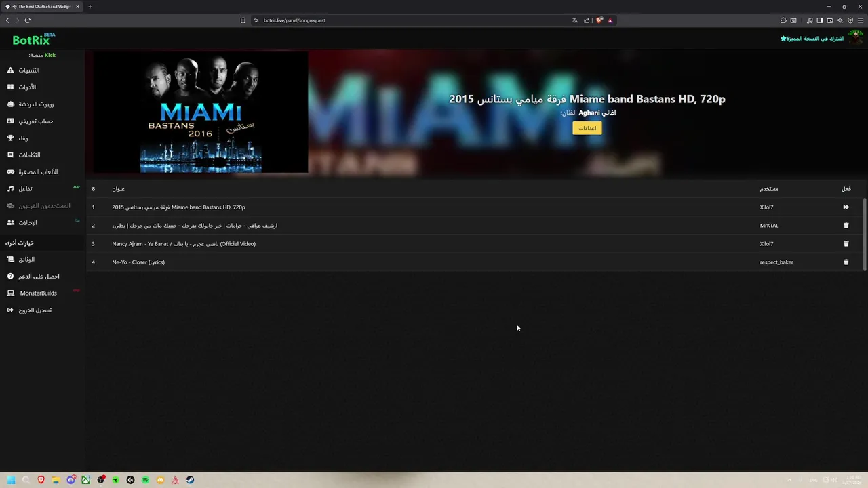Open الأدوات widgets menu item
The image size is (868, 488).
[x=27, y=87]
